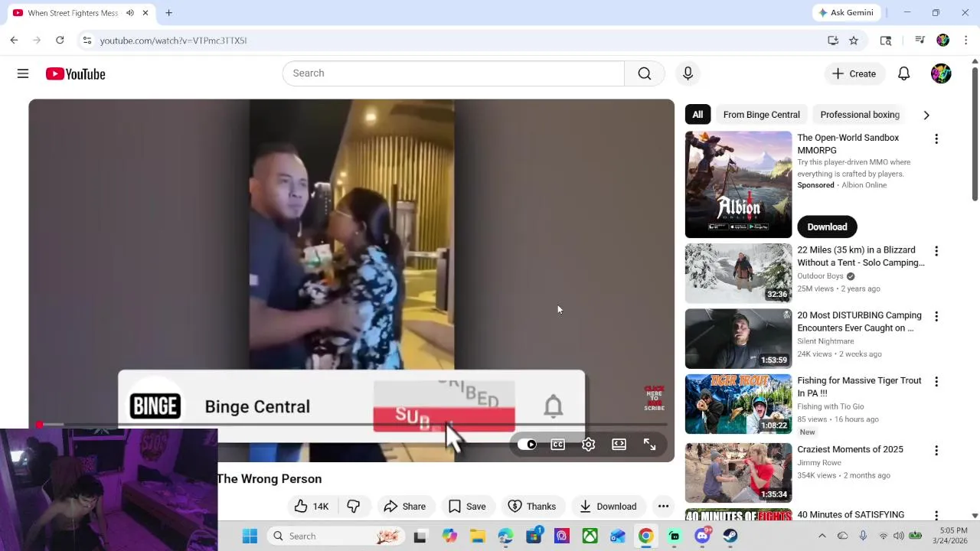
Task: Open Microsoft Edge from the taskbar
Action: pos(505,536)
